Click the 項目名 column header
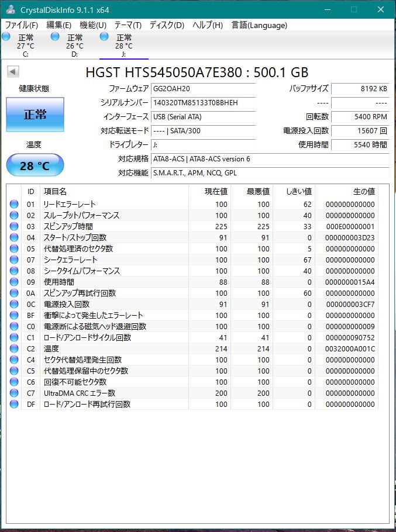 pos(115,191)
